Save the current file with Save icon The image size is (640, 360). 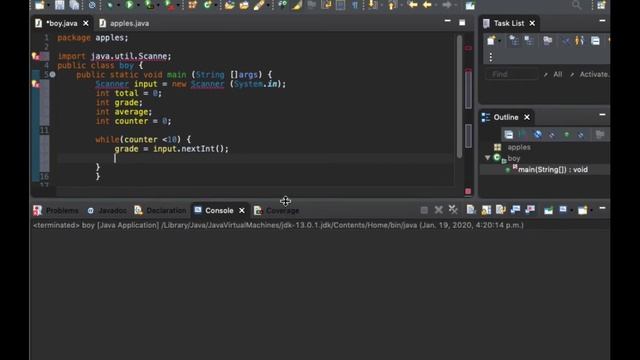point(60,5)
